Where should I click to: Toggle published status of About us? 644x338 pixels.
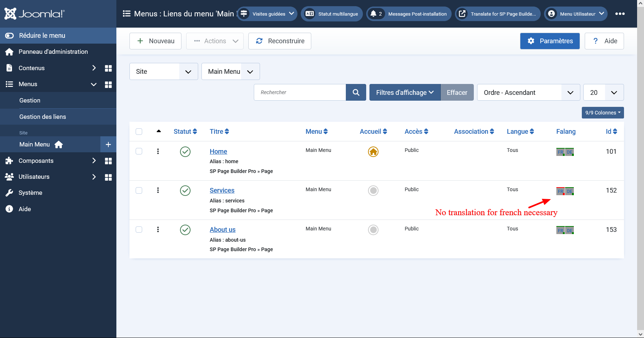(185, 230)
